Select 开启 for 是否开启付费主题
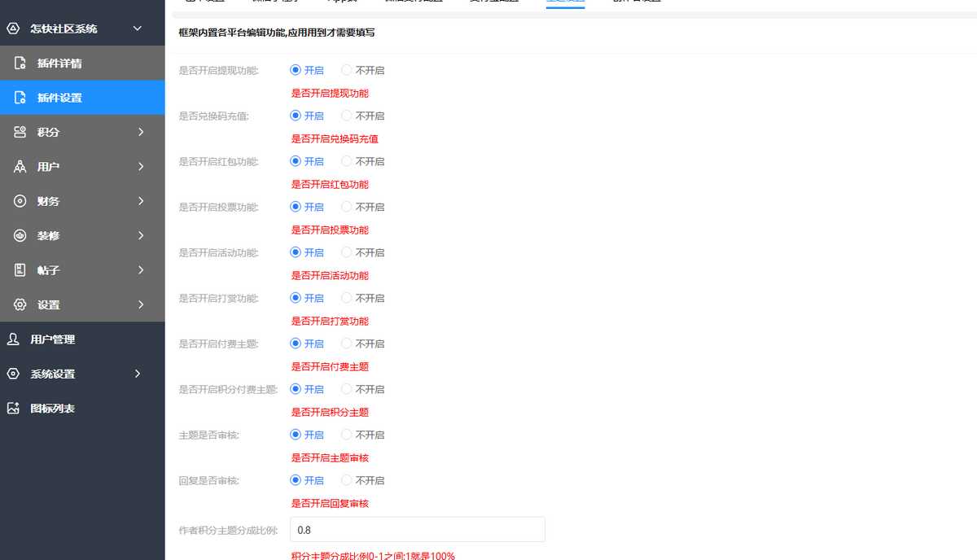977x560 pixels. pos(307,343)
